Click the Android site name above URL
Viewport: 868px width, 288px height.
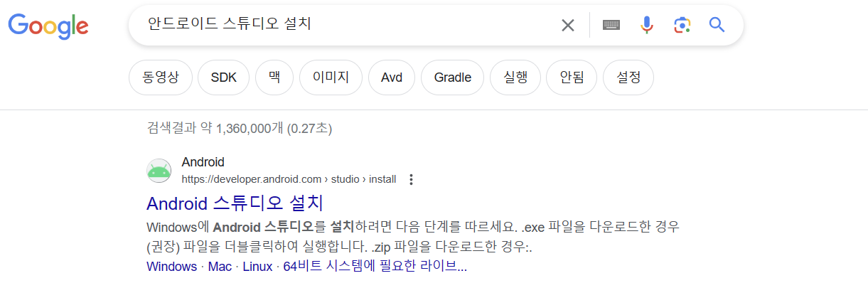(x=203, y=162)
